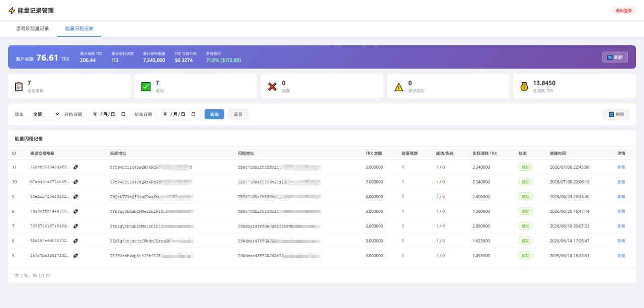Copy hash link icon for 72dcc882043d2f3

[76, 167]
